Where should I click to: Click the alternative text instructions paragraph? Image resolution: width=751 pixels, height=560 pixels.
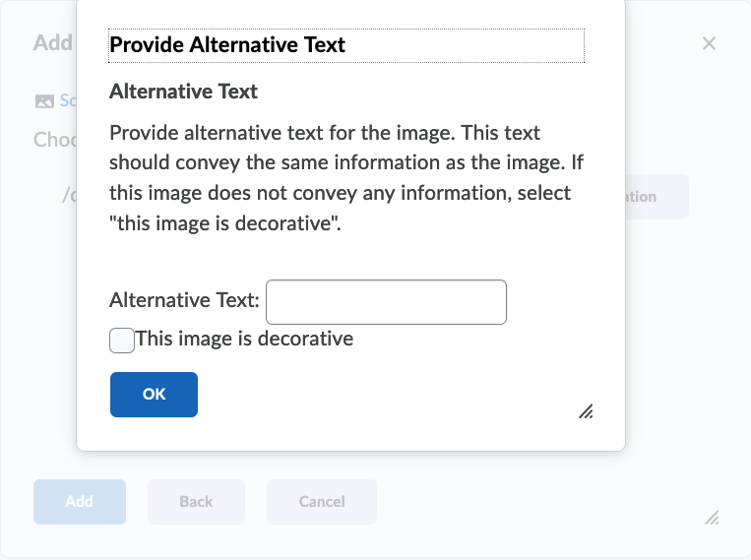tap(345, 177)
